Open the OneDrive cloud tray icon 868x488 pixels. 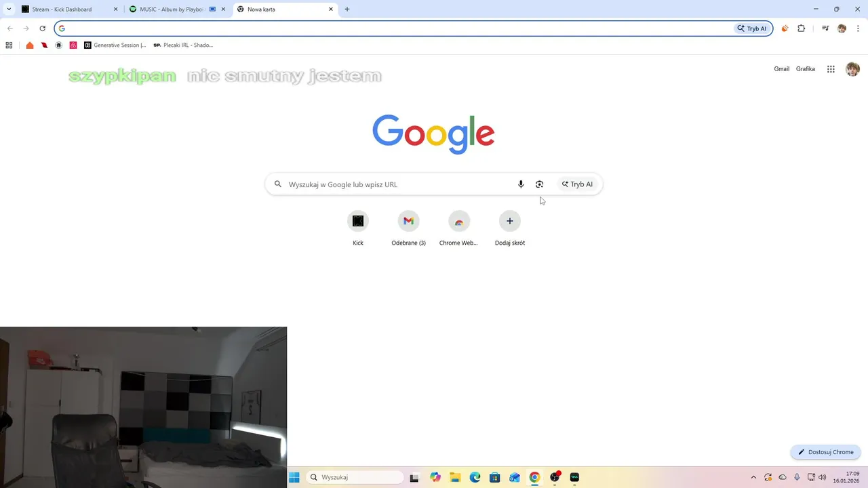pyautogui.click(x=783, y=477)
